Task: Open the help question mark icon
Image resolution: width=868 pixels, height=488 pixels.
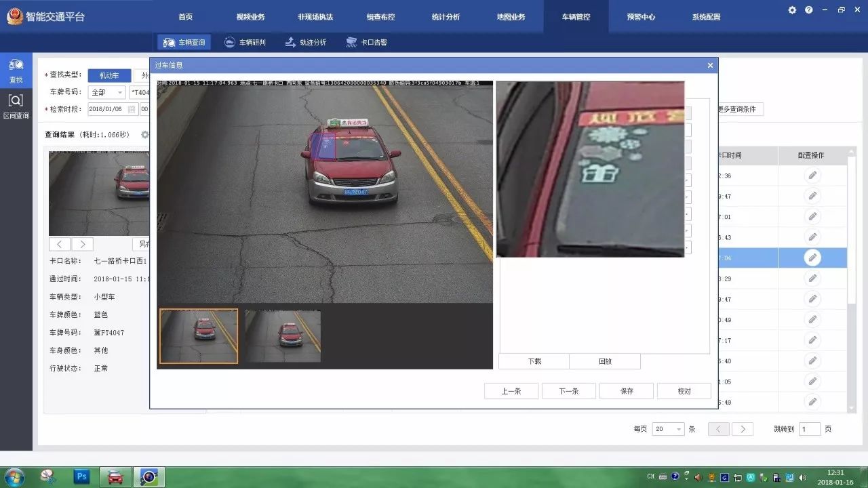Action: click(808, 10)
